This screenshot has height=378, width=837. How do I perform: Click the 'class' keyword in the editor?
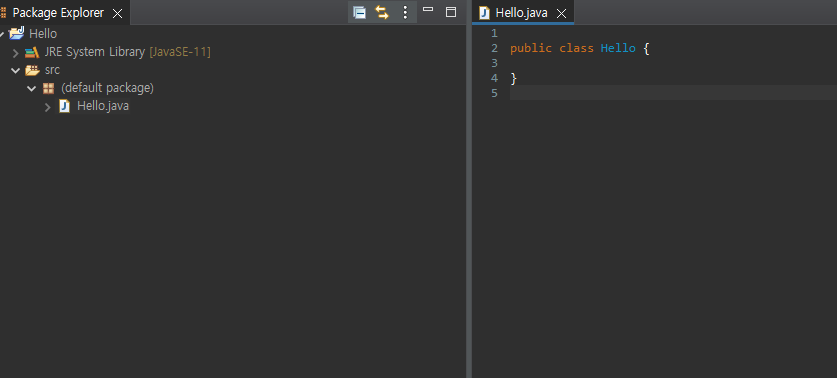pyautogui.click(x=577, y=48)
